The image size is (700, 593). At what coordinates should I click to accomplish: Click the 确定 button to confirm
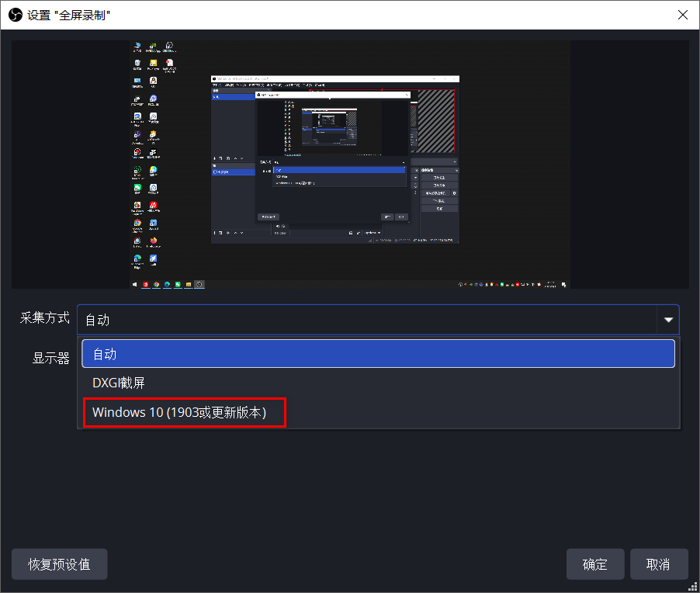click(x=595, y=564)
